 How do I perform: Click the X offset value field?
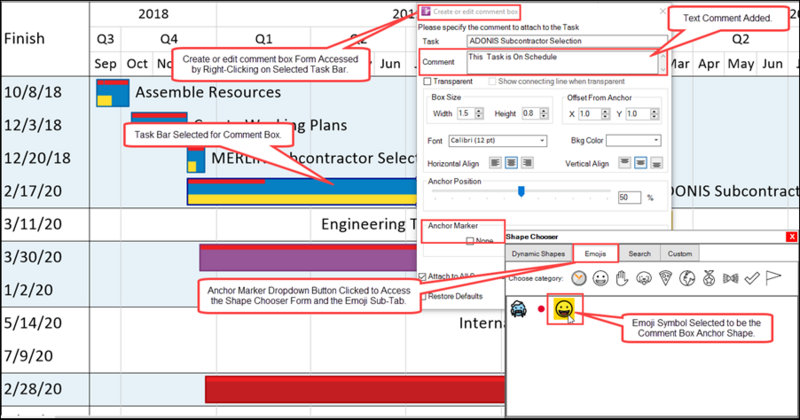(x=590, y=114)
